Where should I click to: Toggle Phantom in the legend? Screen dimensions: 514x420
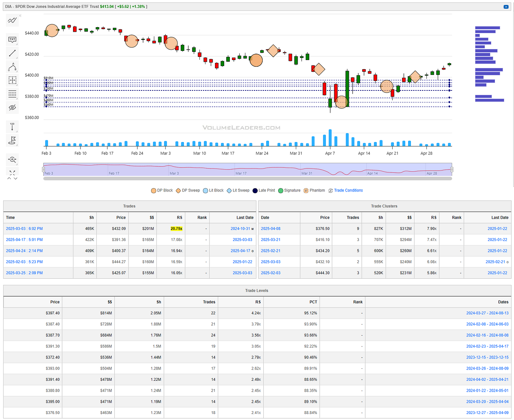pyautogui.click(x=314, y=190)
